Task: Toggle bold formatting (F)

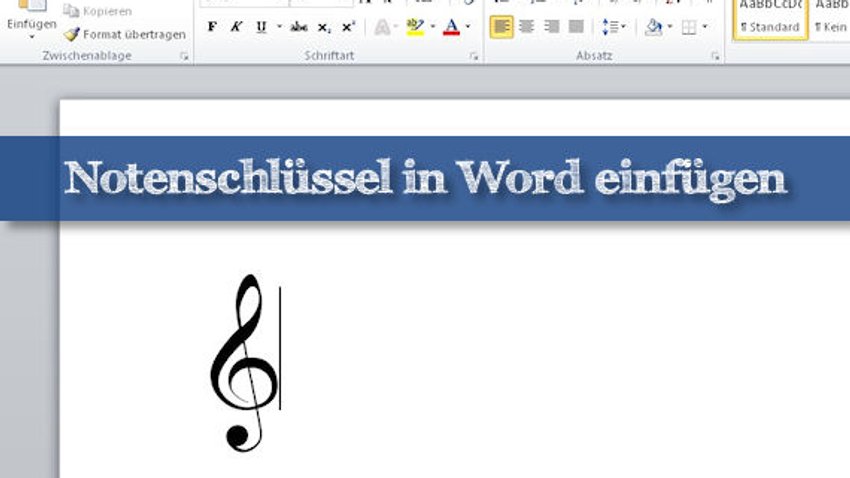Action: click(x=212, y=27)
